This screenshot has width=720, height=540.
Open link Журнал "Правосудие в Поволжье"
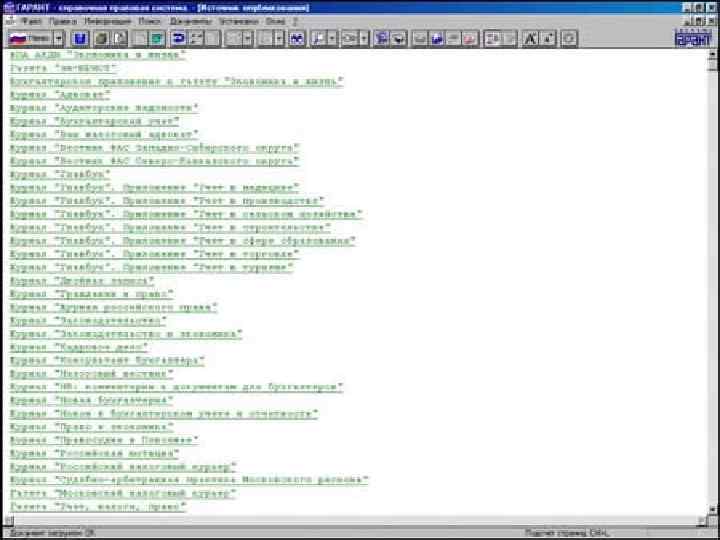104,440
